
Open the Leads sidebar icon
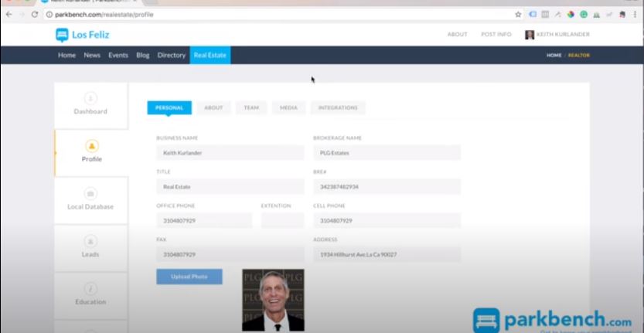coord(90,241)
